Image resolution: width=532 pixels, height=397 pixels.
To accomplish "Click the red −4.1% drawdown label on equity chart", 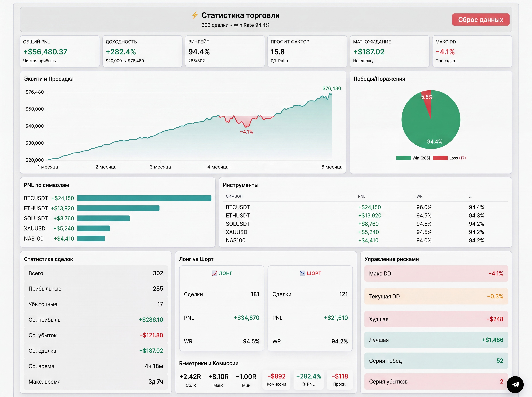I will [246, 132].
